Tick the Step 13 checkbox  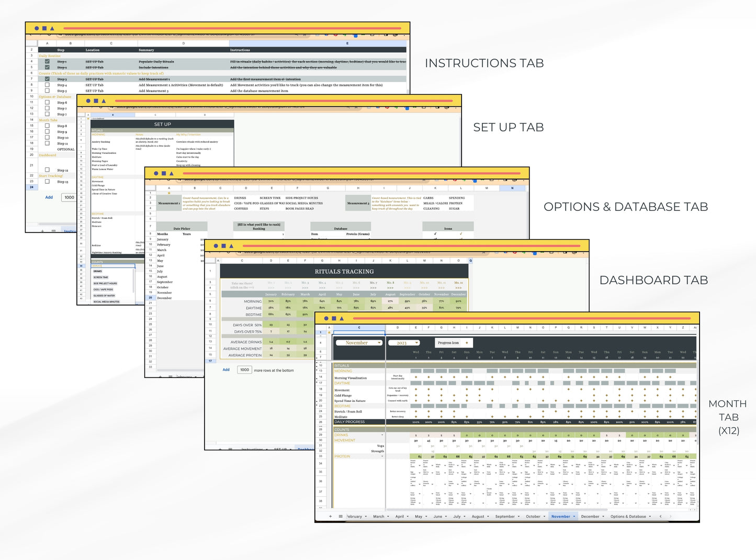[47, 182]
